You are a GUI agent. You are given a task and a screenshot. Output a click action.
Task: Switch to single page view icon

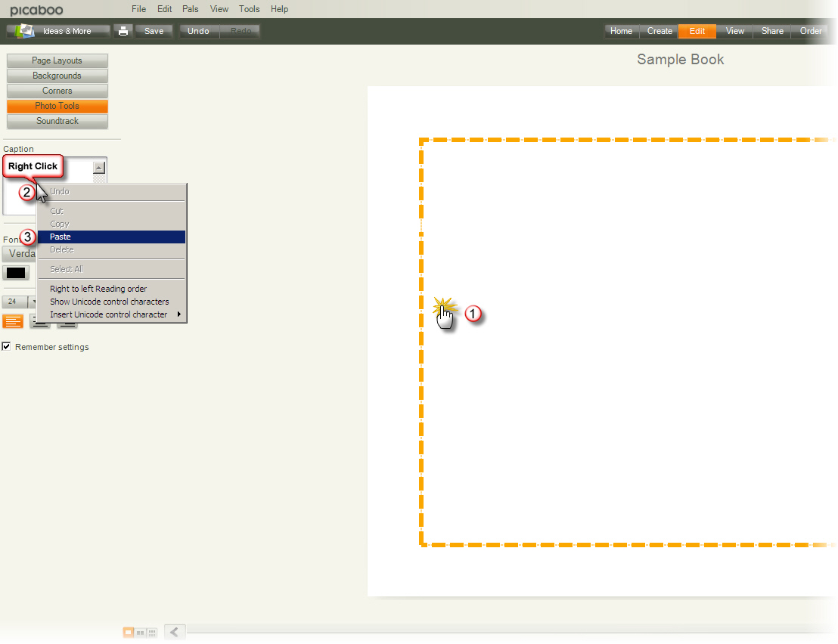[x=129, y=632]
